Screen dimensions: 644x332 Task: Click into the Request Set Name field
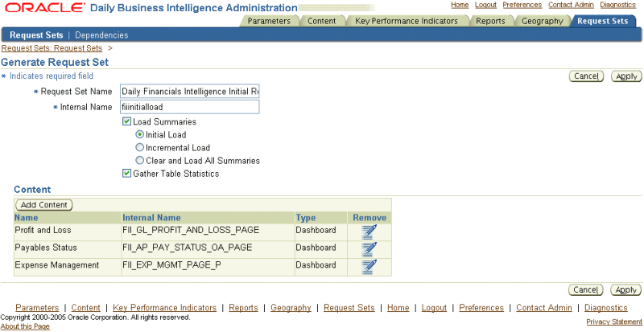(189, 91)
